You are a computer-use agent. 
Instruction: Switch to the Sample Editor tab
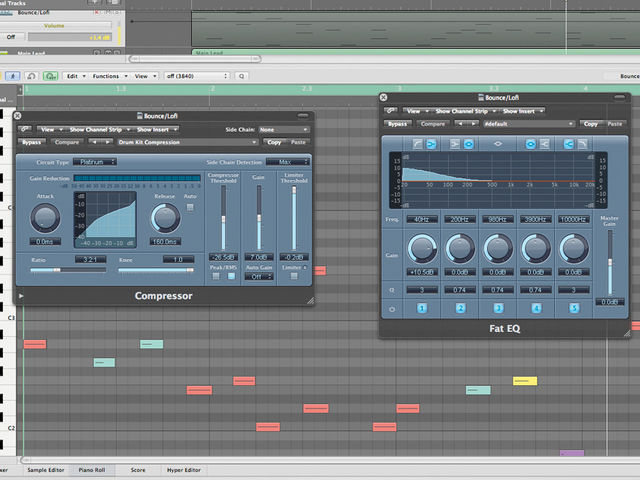pos(46,470)
